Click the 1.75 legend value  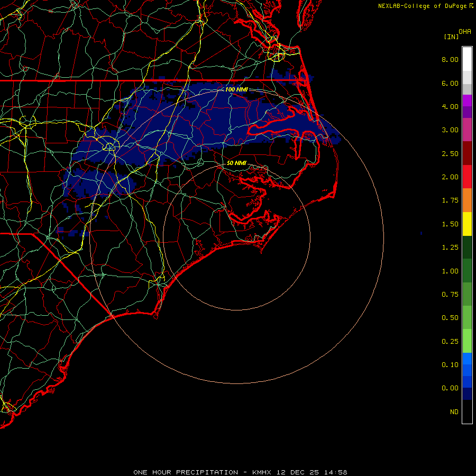450,200
